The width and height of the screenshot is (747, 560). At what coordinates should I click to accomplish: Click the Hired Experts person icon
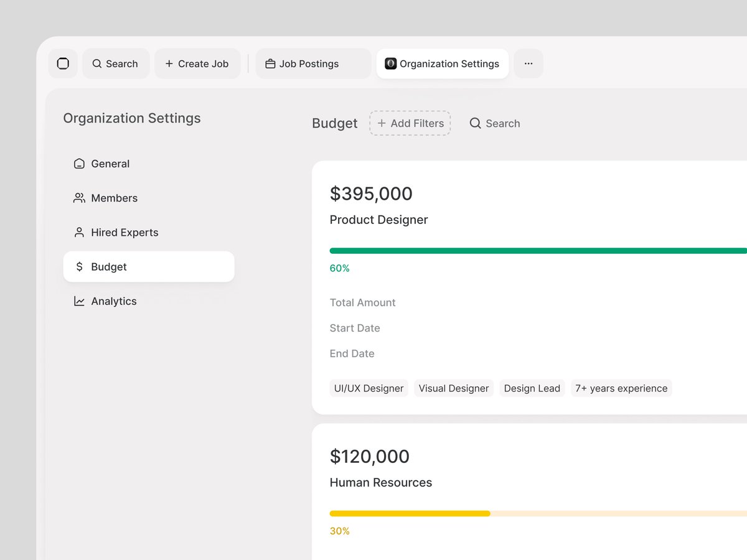pos(79,232)
